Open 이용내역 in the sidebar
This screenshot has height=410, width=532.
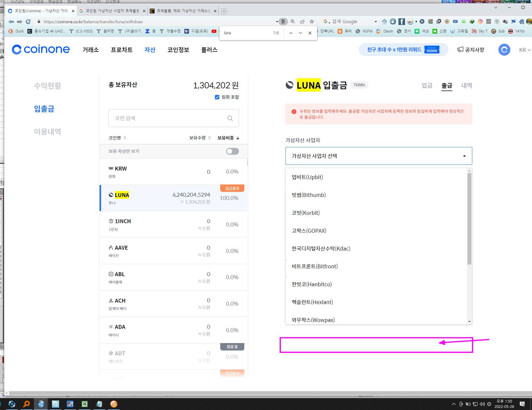click(48, 132)
